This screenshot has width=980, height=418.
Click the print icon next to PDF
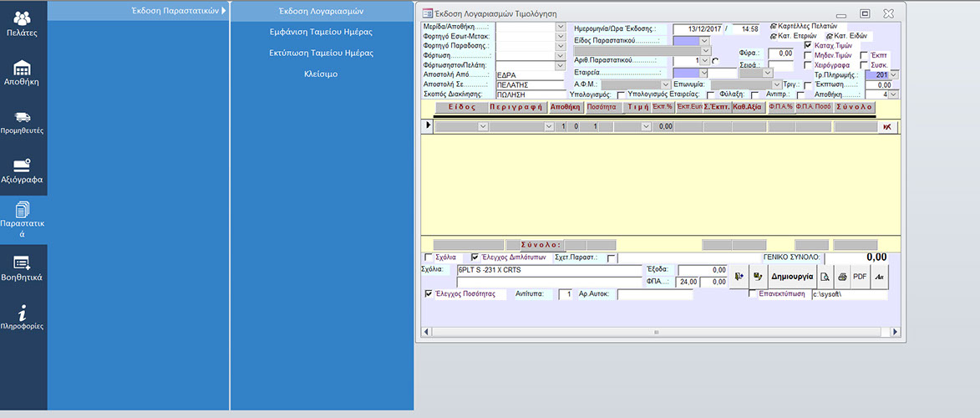pyautogui.click(x=841, y=276)
